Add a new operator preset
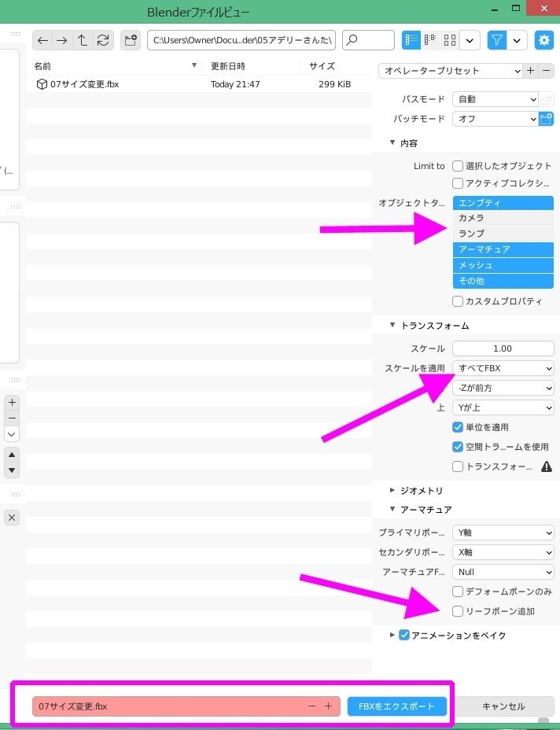 531,71
